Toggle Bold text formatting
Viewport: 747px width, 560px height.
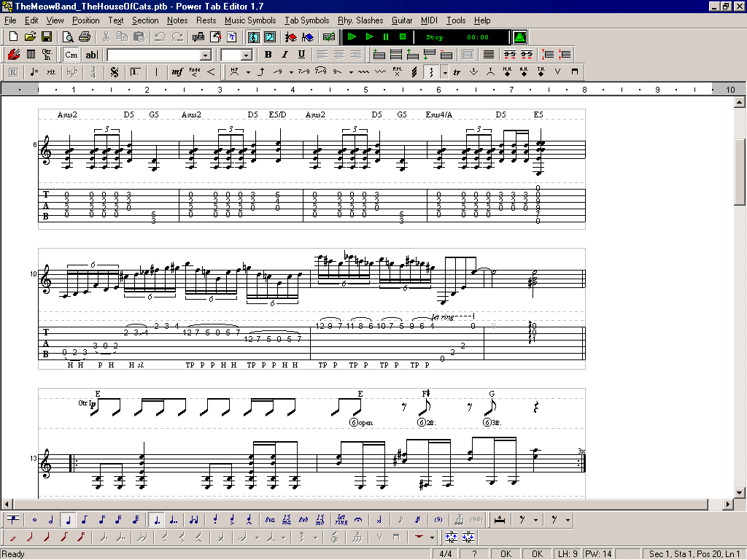(x=268, y=54)
